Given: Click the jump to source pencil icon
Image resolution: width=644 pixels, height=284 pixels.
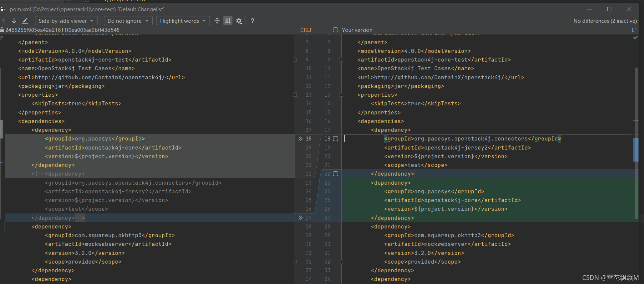Looking at the screenshot, I should point(25,21).
